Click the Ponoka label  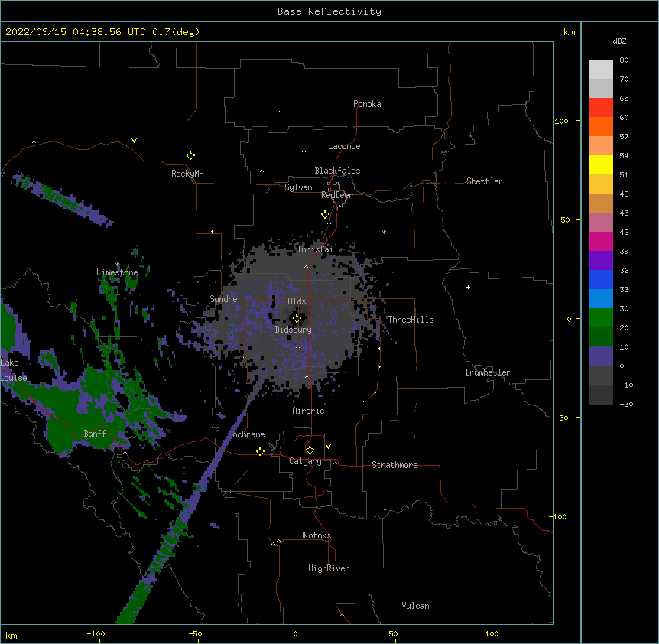click(x=367, y=104)
